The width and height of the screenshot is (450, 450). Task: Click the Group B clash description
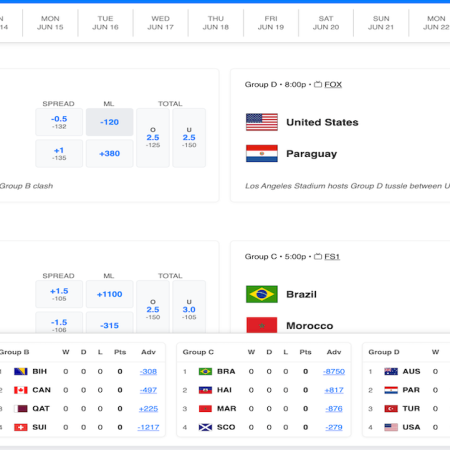click(x=26, y=186)
